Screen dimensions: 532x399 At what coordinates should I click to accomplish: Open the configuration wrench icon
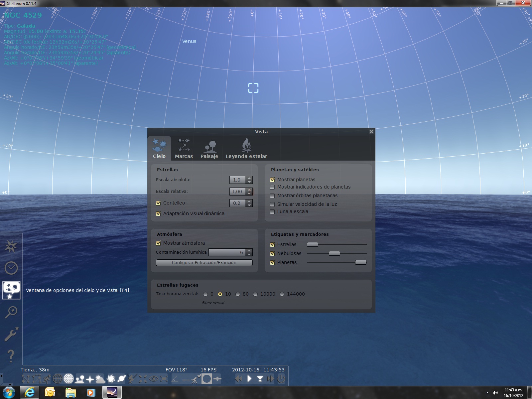[x=11, y=334]
